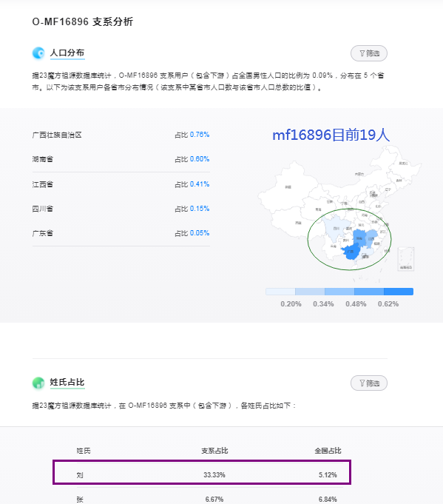
Task: Click the 支系占比 column header
Action: (x=214, y=451)
